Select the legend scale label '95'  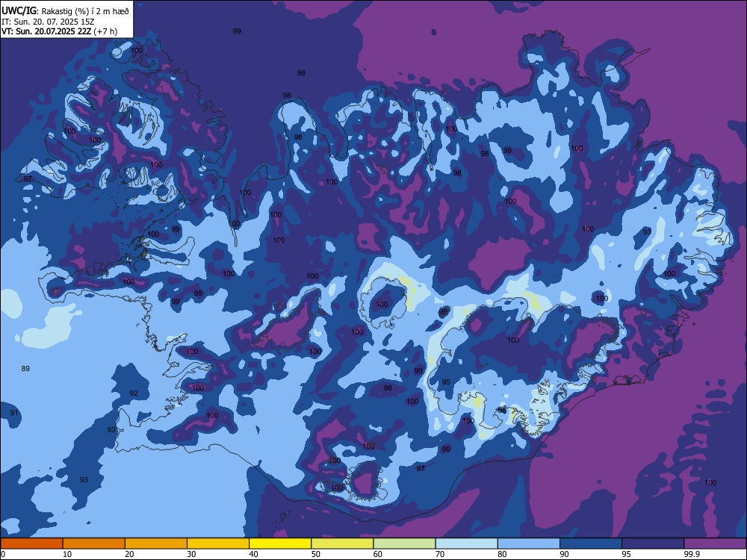coord(626,554)
